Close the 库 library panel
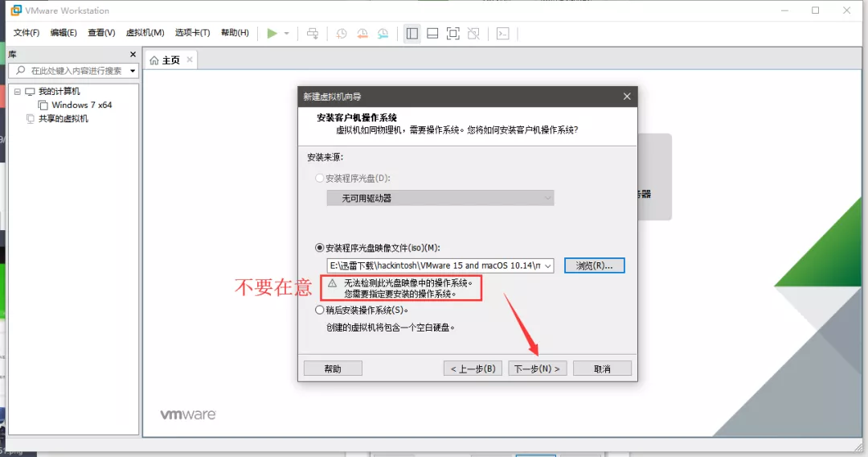This screenshot has height=457, width=868. click(133, 54)
